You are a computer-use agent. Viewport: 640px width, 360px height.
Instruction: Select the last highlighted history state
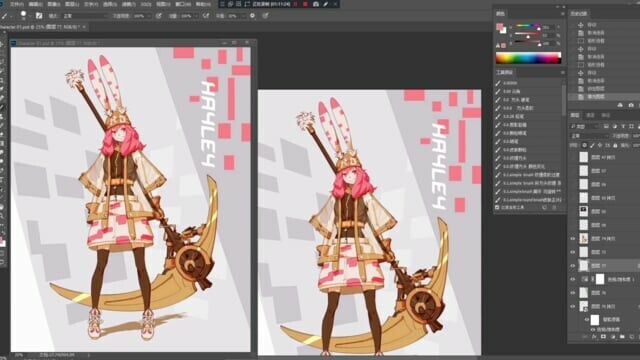[x=604, y=97]
